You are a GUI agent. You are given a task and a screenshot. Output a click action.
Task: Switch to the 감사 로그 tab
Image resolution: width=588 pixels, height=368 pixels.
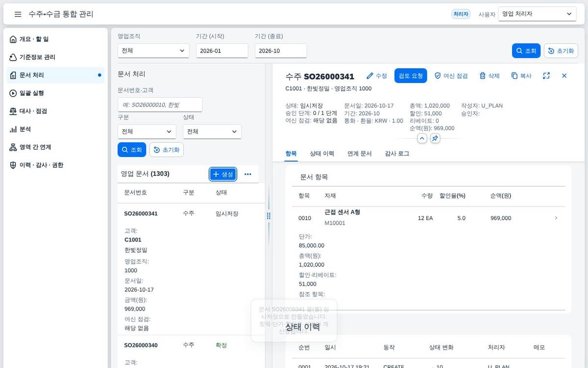tap(397, 154)
